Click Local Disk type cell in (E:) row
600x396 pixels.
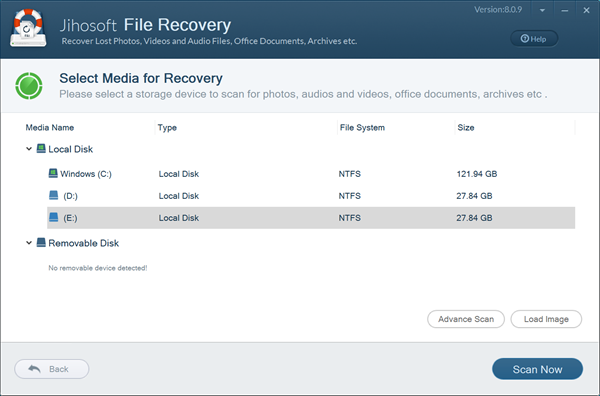(179, 218)
